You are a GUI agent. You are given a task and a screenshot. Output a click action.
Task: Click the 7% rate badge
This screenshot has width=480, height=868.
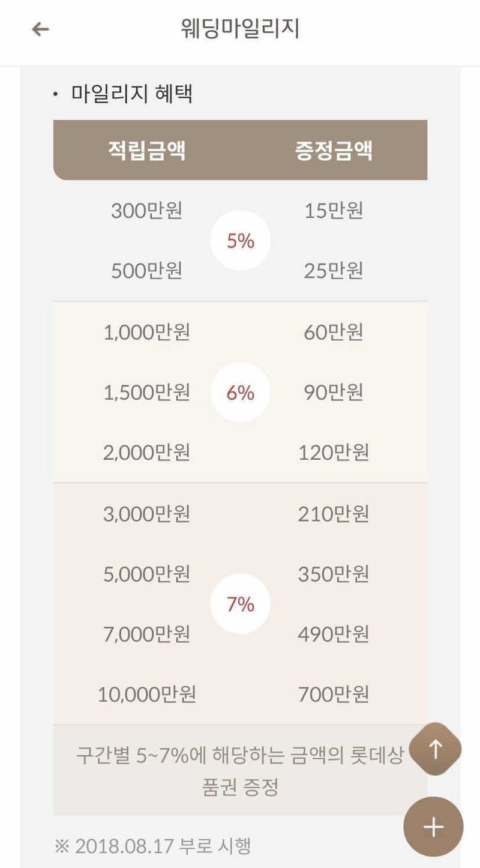coord(241,604)
